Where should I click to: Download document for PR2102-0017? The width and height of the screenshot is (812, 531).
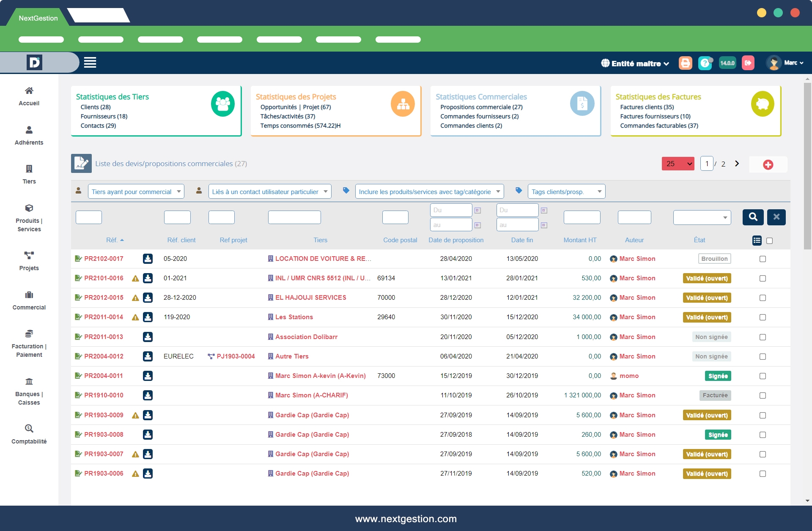(x=148, y=259)
